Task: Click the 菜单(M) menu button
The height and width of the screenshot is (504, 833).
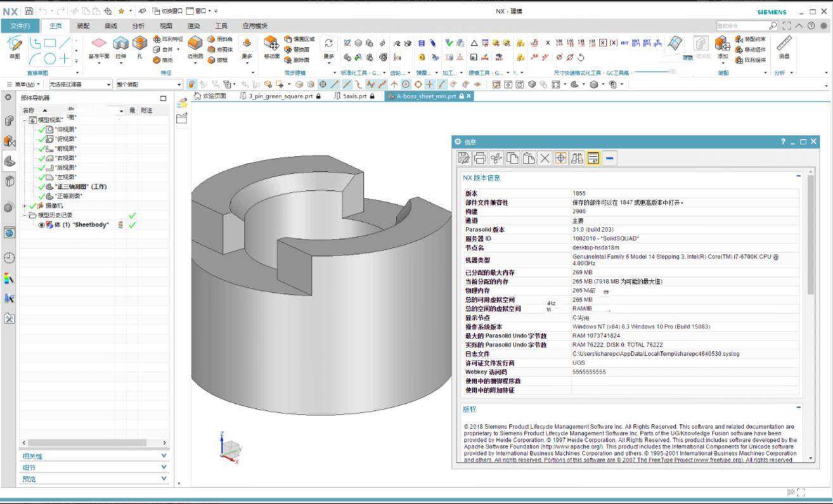Action: tap(24, 84)
